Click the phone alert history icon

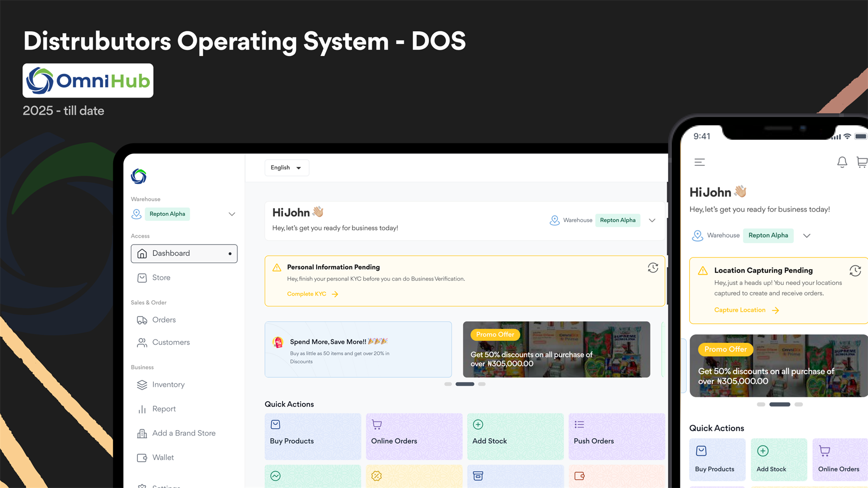tap(855, 271)
